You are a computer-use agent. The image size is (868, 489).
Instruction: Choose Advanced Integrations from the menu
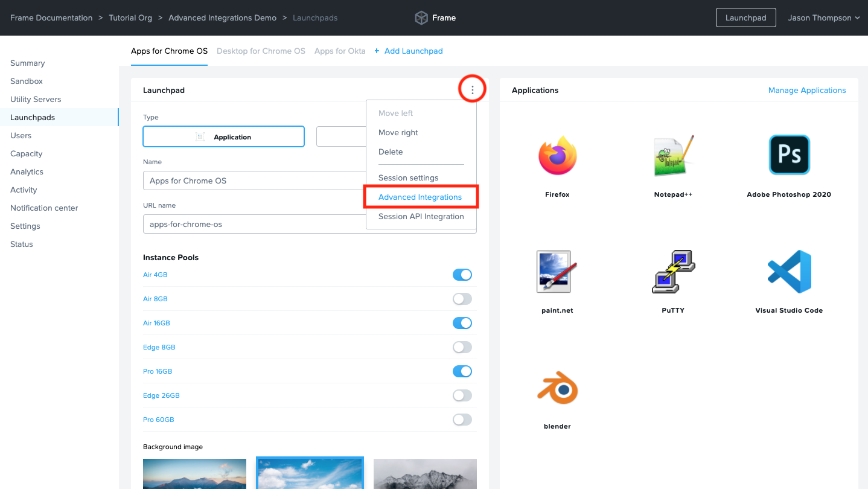(420, 197)
